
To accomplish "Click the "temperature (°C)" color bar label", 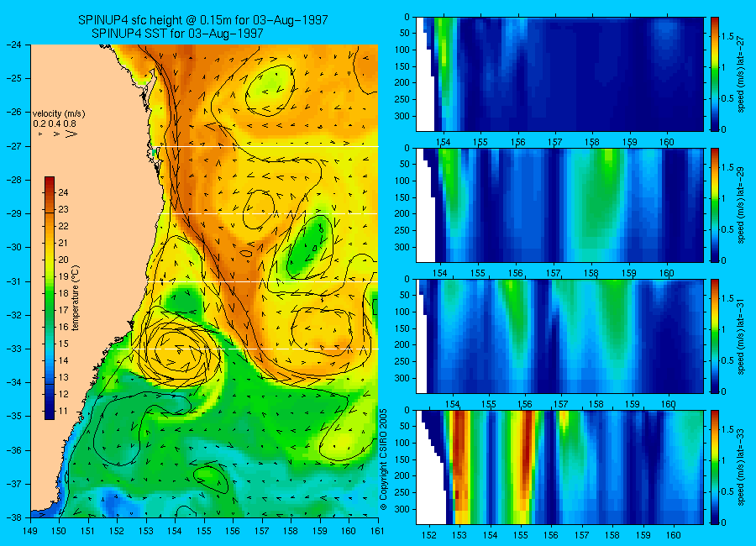I will coord(76,298).
